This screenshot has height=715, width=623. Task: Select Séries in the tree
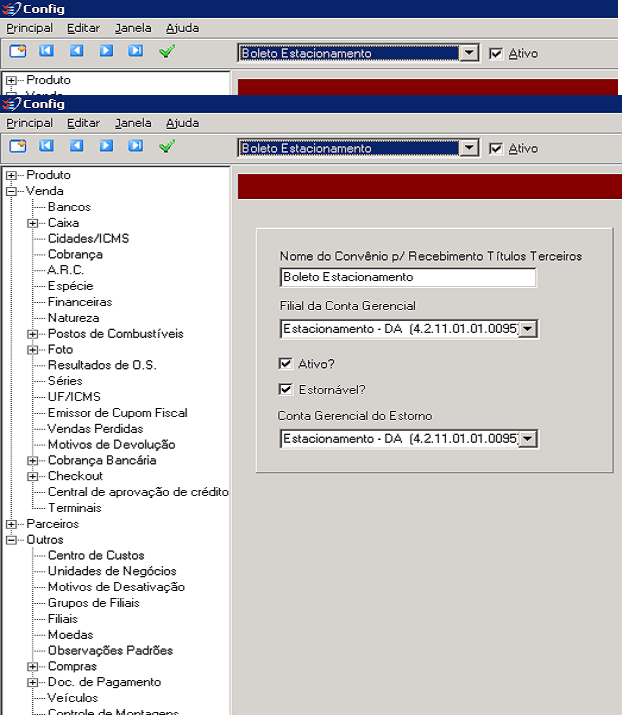tap(65, 381)
